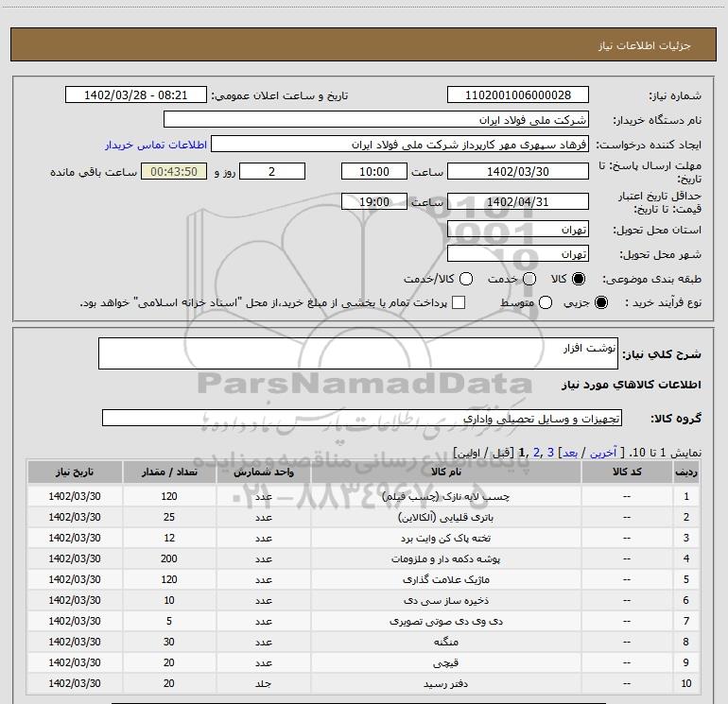Click the response deadline date 1402/03/30 field
The width and height of the screenshot is (728, 704).
pos(518,171)
